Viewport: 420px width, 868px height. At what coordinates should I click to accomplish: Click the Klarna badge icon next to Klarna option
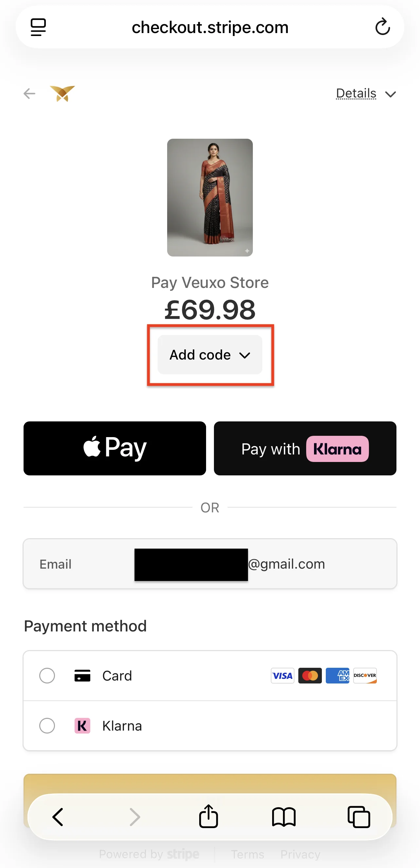tap(82, 726)
